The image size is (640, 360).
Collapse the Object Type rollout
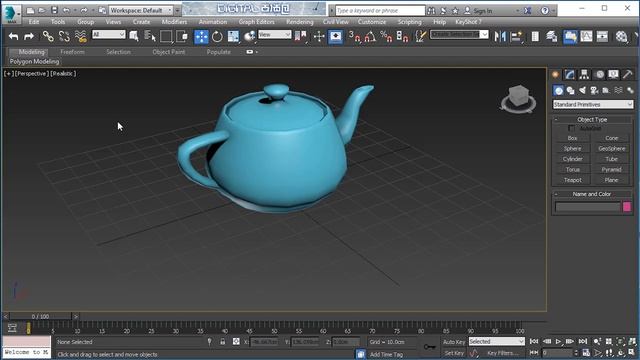click(592, 119)
